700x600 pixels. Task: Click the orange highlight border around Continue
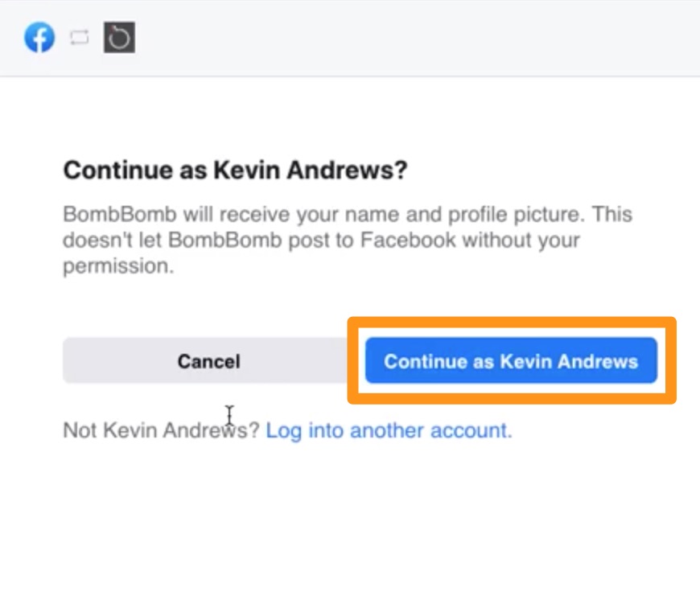coord(512,322)
